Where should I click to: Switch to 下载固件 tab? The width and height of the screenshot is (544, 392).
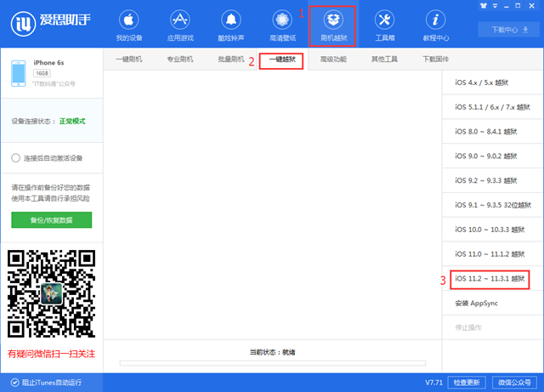[435, 59]
